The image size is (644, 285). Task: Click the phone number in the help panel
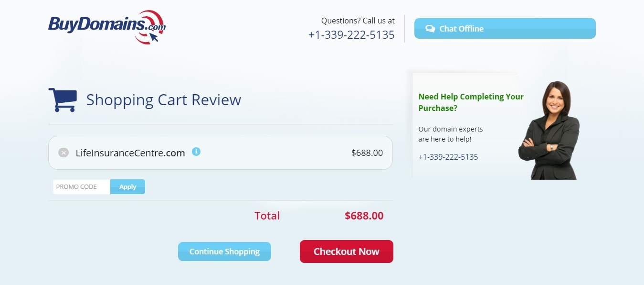click(x=448, y=157)
